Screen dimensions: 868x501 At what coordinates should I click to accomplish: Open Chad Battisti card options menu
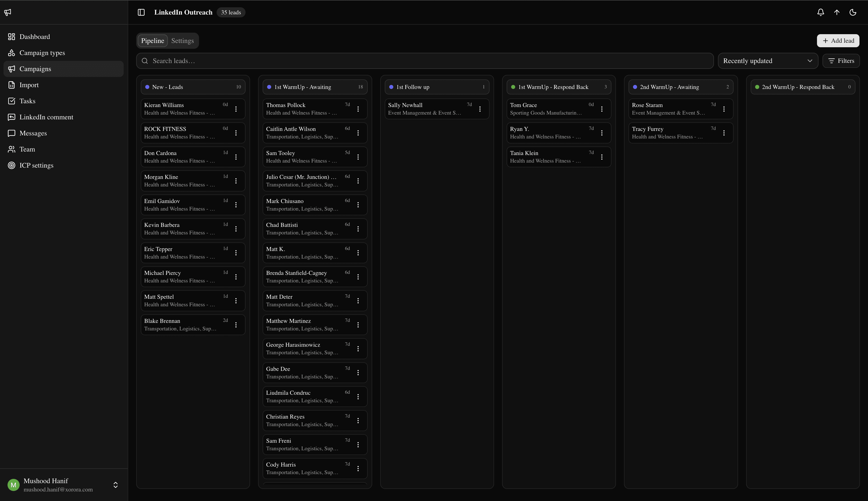click(x=358, y=229)
